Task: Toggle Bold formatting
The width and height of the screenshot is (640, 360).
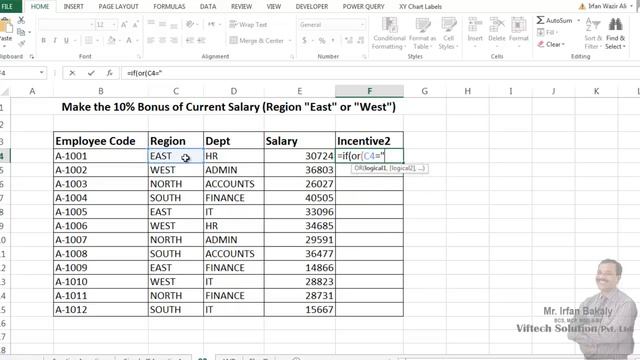Action: click(43, 40)
